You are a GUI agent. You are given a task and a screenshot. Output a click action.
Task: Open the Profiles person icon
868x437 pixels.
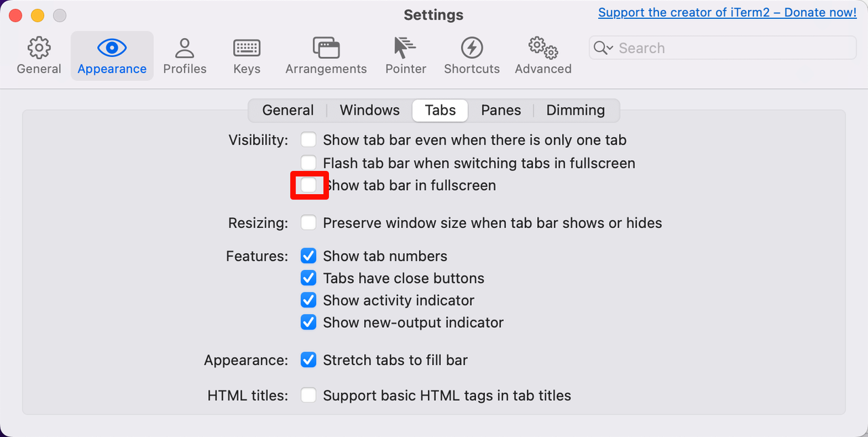click(184, 48)
